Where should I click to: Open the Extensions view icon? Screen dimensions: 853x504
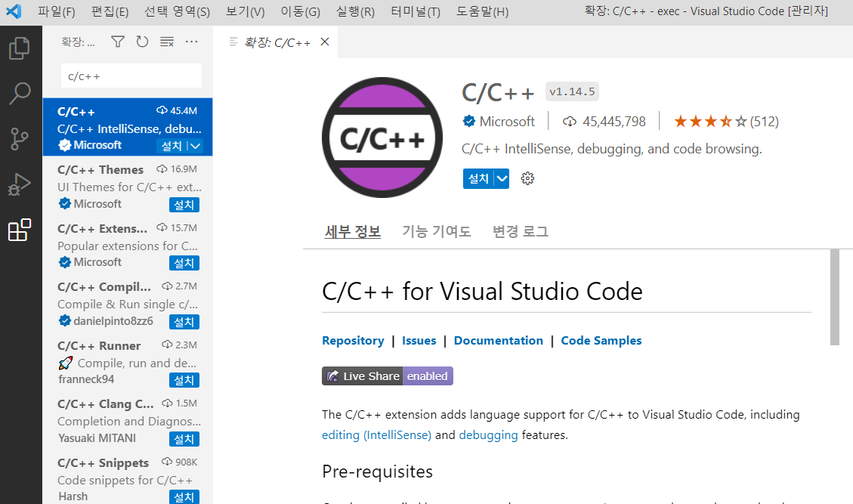[x=20, y=230]
